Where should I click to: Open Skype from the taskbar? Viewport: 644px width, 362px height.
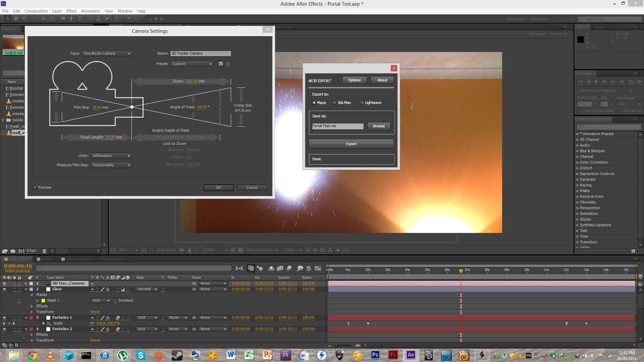click(141, 355)
